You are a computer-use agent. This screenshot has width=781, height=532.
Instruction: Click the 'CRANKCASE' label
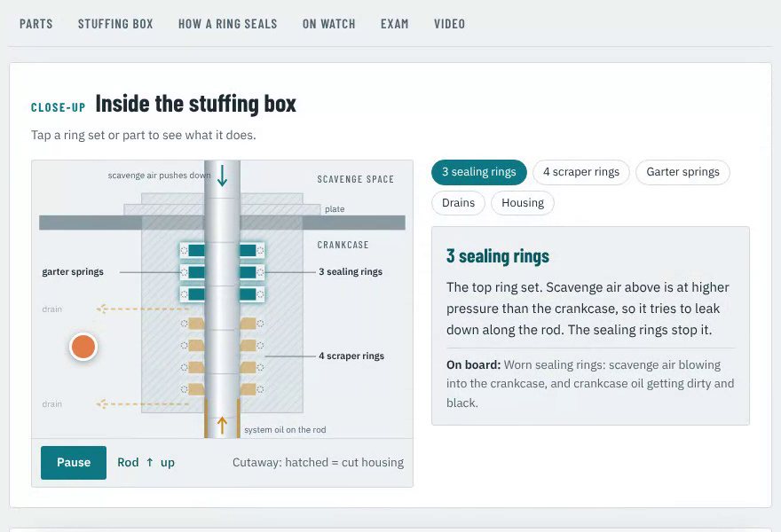(343, 245)
